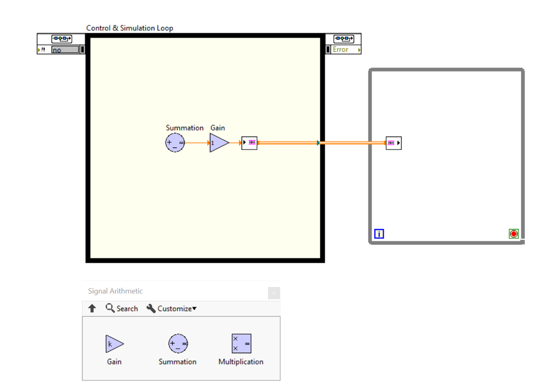Click the wire between Summation and Gain
553x392 pixels.
(x=197, y=143)
